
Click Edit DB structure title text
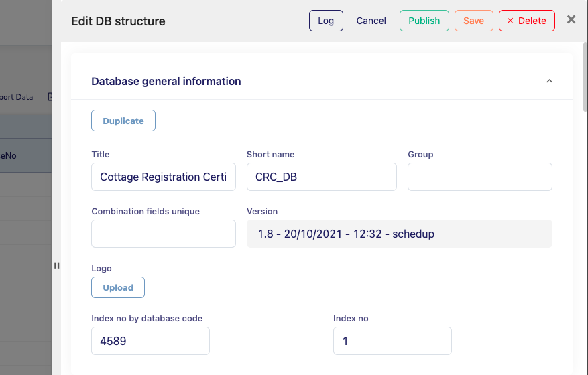(x=118, y=21)
